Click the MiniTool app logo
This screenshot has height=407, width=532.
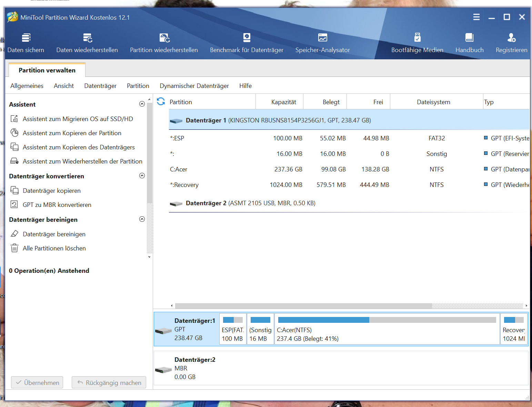[x=12, y=17]
